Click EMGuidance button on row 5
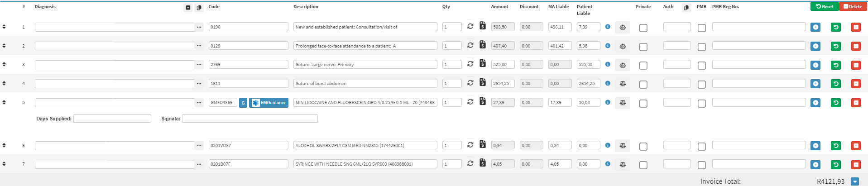Image resolution: width=868 pixels, height=186 pixels. coord(269,103)
